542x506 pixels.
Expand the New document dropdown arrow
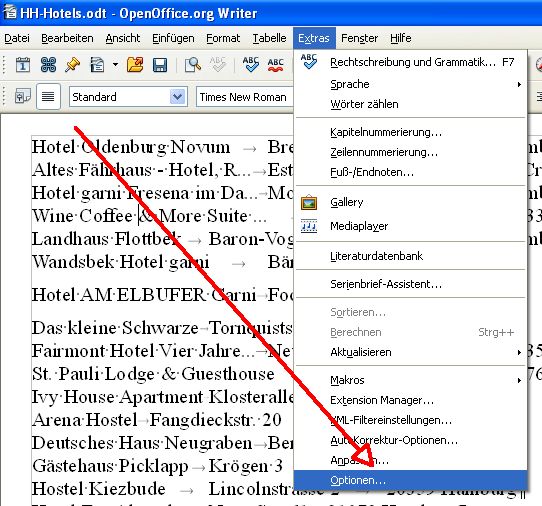tap(115, 65)
